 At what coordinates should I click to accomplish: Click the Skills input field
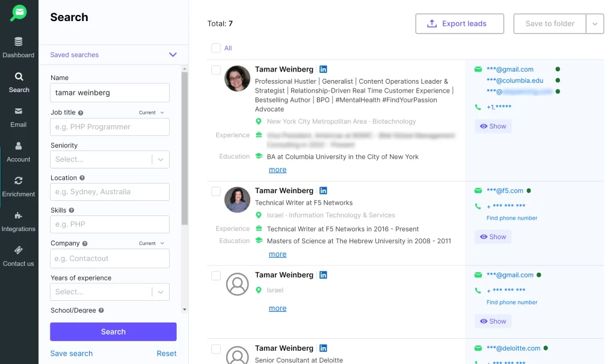click(109, 224)
